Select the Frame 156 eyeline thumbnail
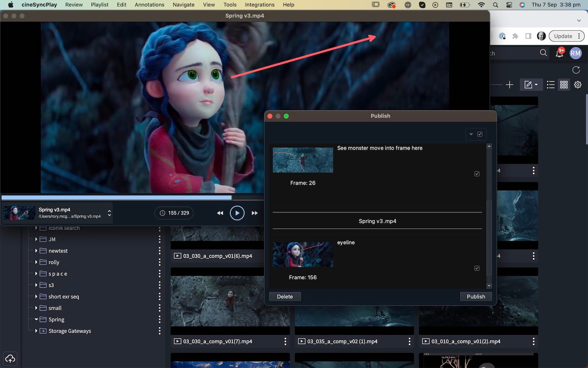588x368 pixels. (303, 254)
